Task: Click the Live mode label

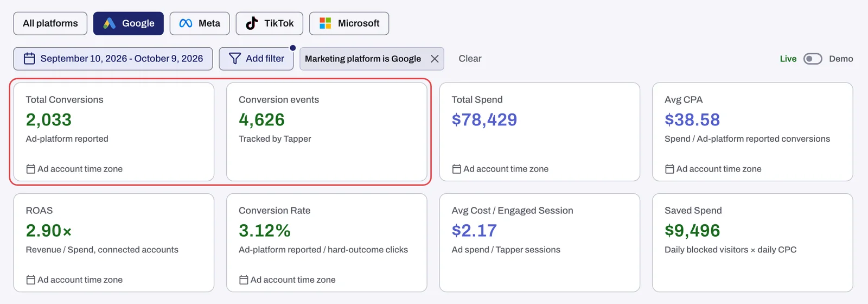Action: pos(788,59)
